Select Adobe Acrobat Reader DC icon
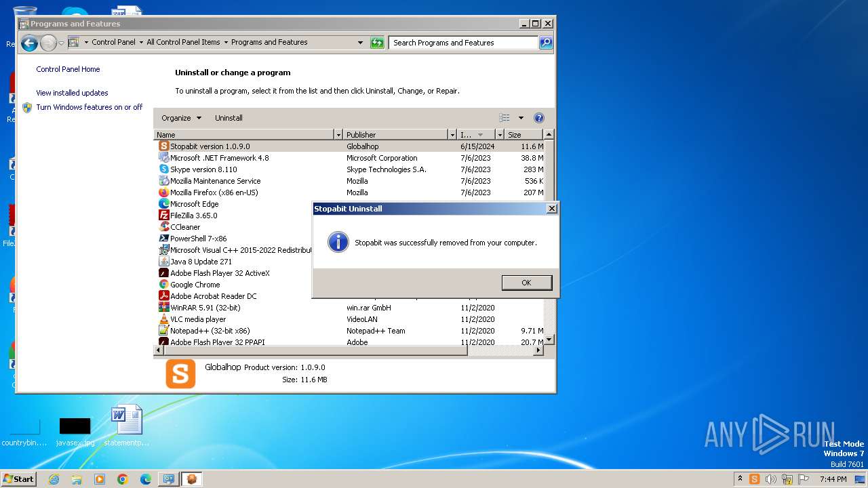 click(163, 296)
